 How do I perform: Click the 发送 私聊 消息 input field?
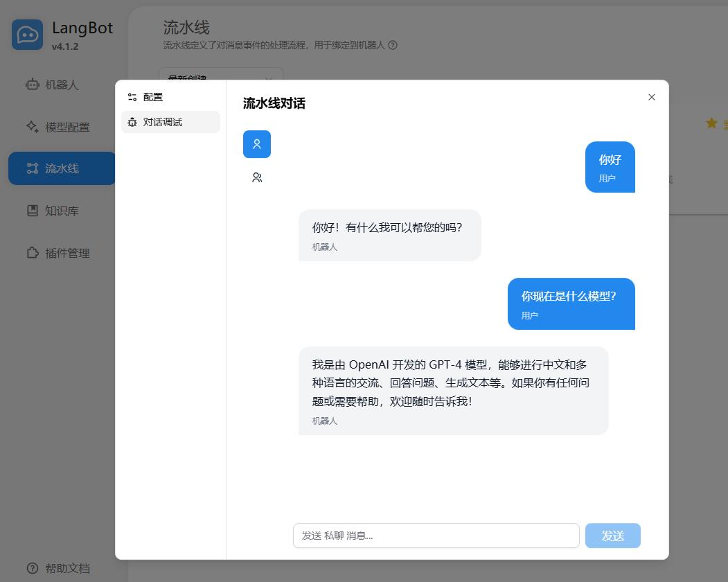click(436, 536)
